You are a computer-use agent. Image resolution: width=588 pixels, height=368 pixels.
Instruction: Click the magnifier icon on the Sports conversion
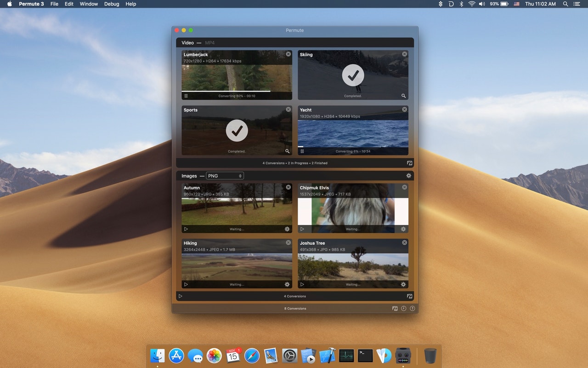[288, 151]
